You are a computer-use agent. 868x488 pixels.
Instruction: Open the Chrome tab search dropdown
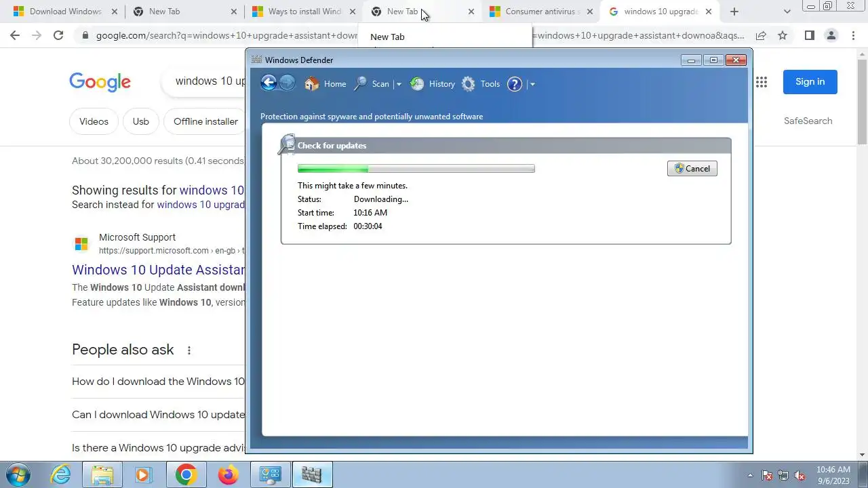787,12
